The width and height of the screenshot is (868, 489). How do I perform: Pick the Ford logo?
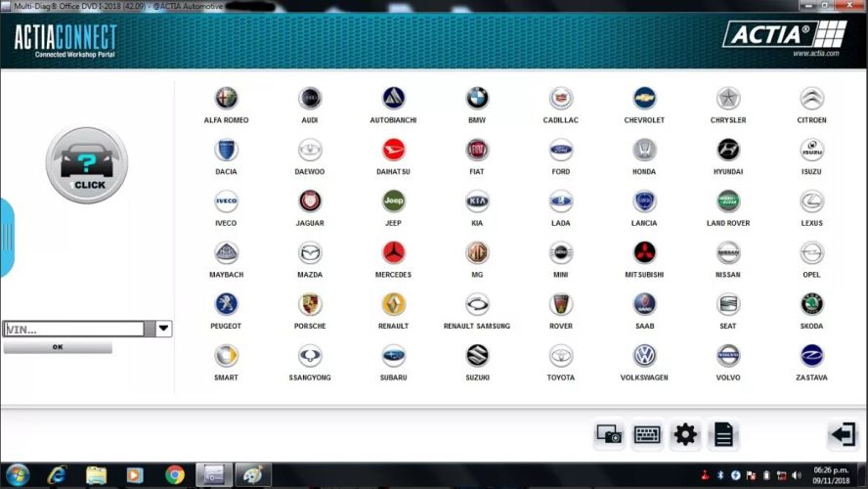(561, 150)
